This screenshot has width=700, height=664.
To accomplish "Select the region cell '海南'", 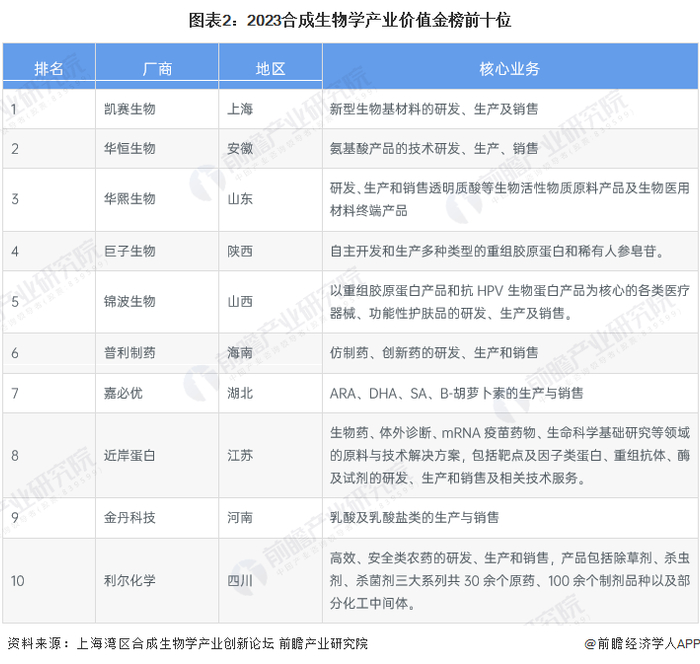I will click(240, 353).
